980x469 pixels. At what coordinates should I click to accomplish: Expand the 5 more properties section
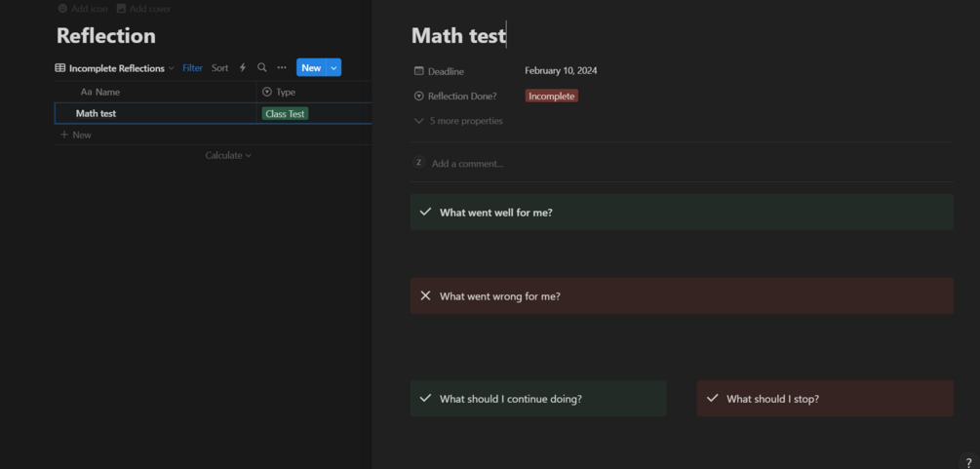[x=458, y=121]
